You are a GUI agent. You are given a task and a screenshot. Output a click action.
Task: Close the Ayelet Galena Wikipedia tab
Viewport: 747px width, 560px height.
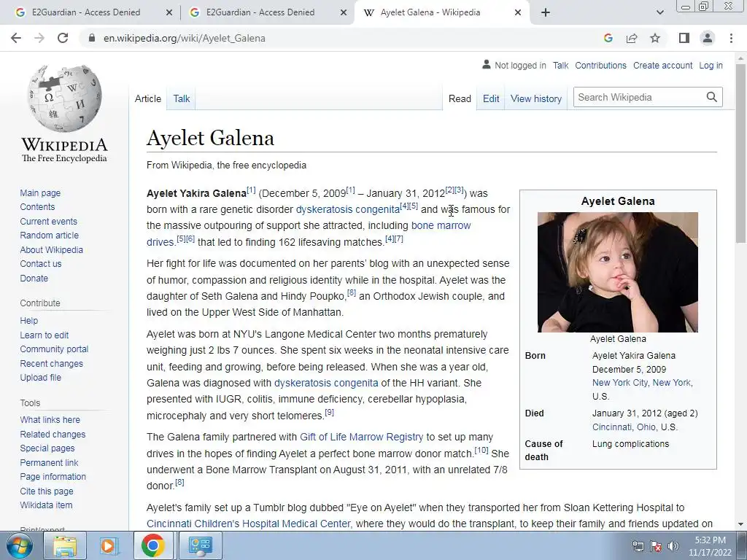tap(518, 13)
